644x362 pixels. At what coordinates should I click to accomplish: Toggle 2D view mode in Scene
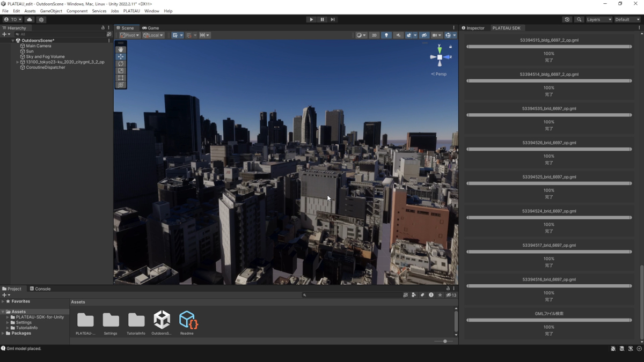pyautogui.click(x=374, y=35)
